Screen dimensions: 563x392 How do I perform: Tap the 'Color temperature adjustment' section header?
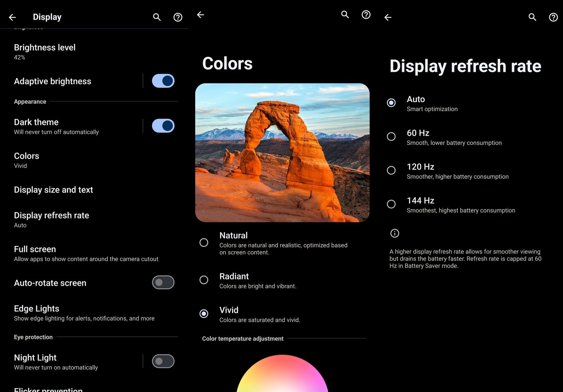pos(242,339)
